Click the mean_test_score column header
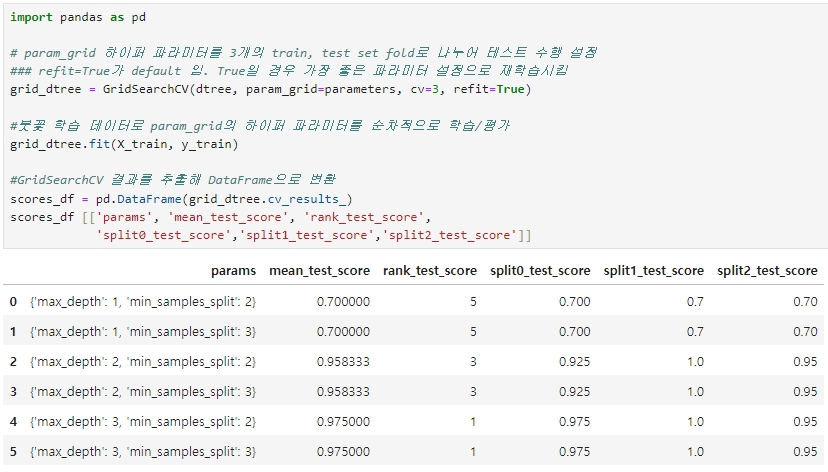This screenshot has width=828, height=472. point(319,271)
